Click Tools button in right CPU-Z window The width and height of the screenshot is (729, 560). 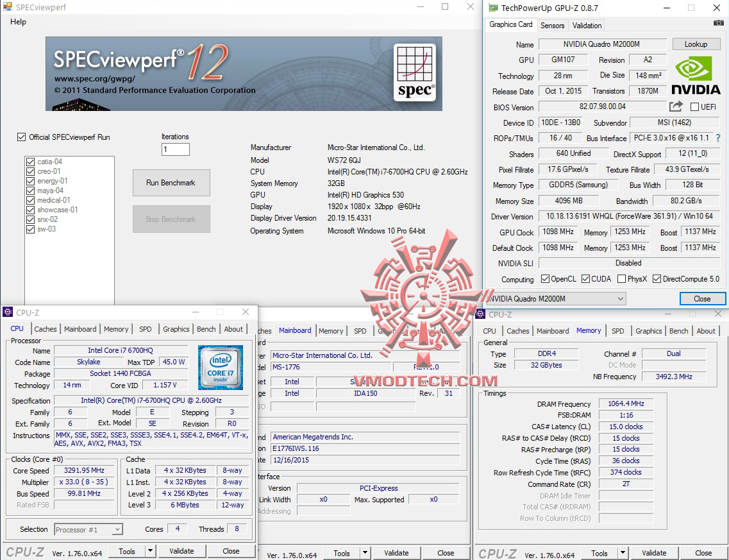tap(599, 553)
